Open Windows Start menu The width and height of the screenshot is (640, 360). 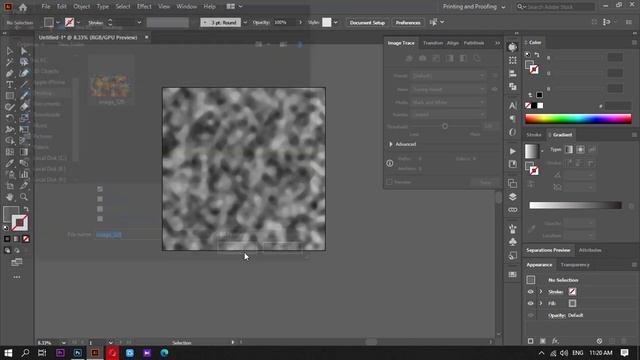point(8,353)
